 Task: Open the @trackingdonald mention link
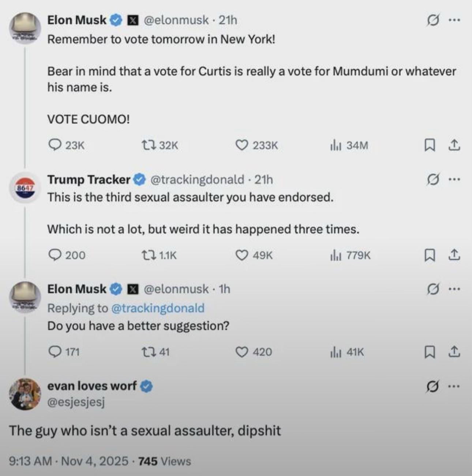(157, 308)
